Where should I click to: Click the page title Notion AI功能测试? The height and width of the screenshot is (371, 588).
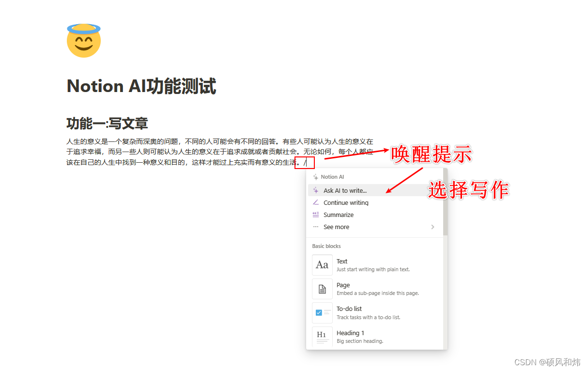(x=141, y=86)
